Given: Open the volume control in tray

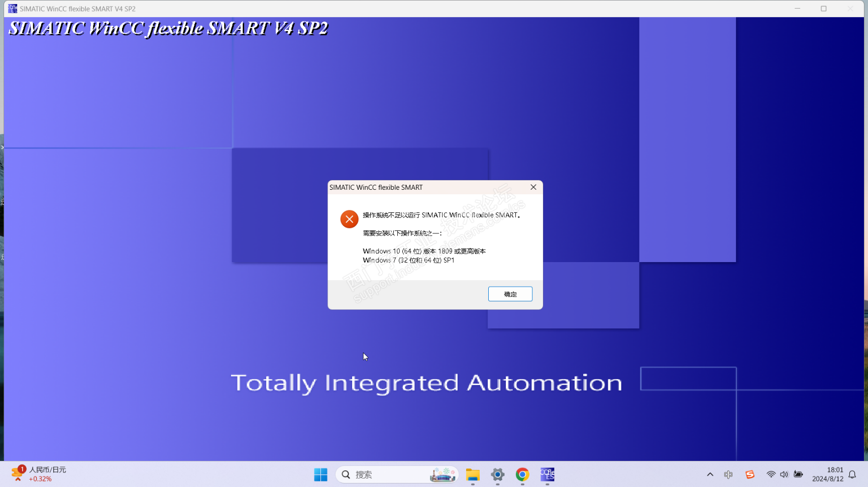Looking at the screenshot, I should [784, 474].
